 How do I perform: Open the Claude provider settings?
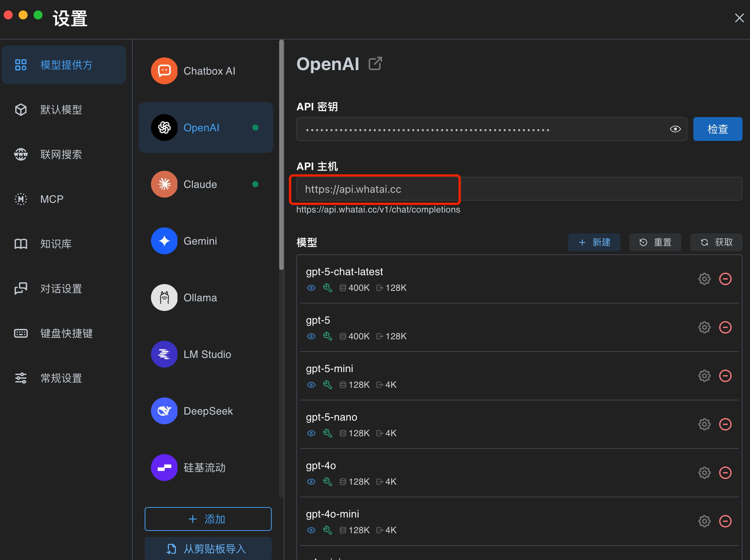(x=200, y=184)
